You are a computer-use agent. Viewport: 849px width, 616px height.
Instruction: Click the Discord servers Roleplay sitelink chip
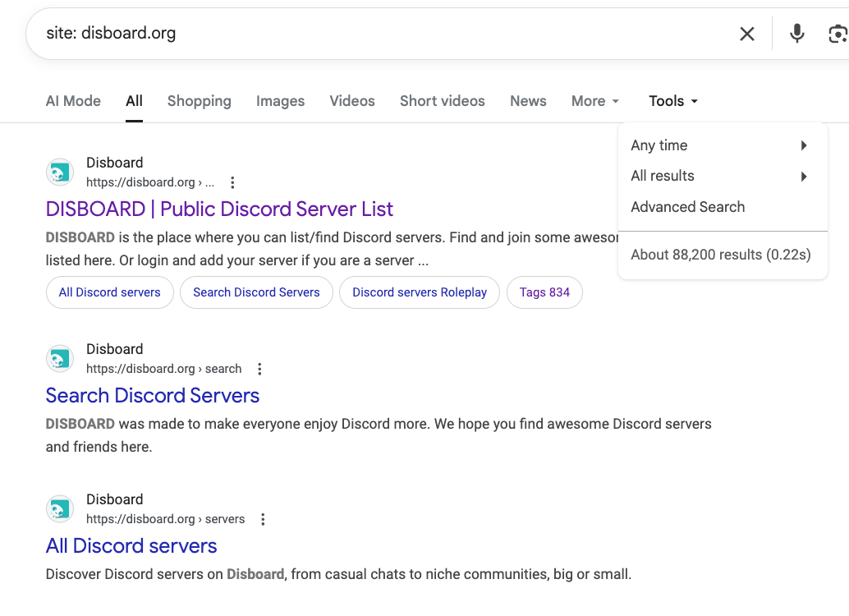click(x=419, y=292)
